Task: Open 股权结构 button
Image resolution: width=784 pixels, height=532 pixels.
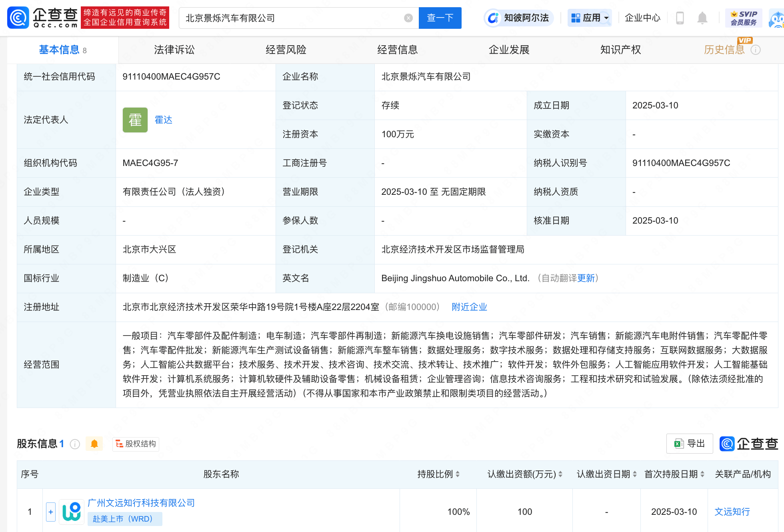Action: [x=136, y=444]
